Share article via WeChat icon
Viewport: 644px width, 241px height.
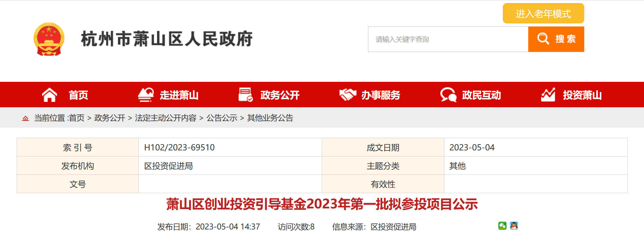[502, 226]
